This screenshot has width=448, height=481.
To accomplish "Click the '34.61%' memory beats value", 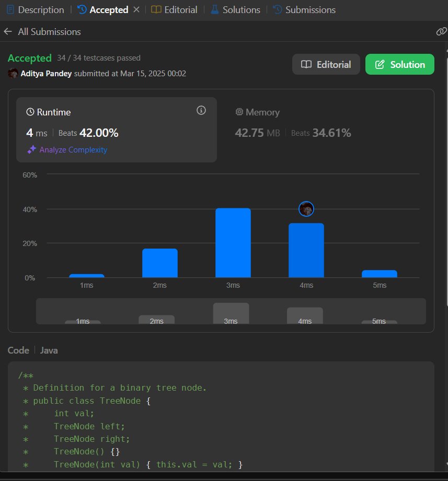I will pyautogui.click(x=331, y=133).
